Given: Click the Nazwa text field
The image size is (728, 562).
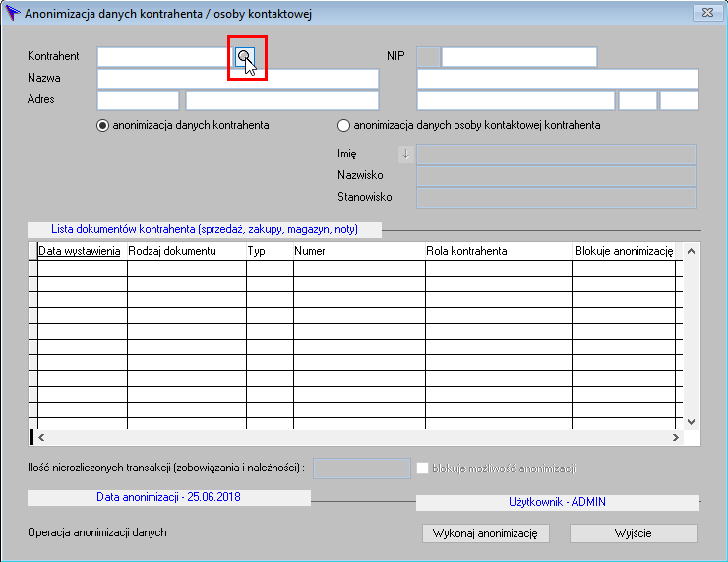Looking at the screenshot, I should click(237, 79).
